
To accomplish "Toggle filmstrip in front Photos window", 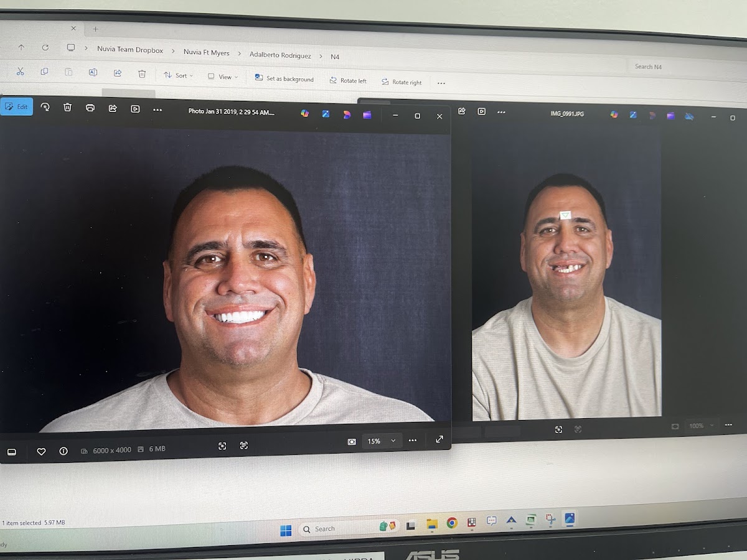I will click(12, 452).
